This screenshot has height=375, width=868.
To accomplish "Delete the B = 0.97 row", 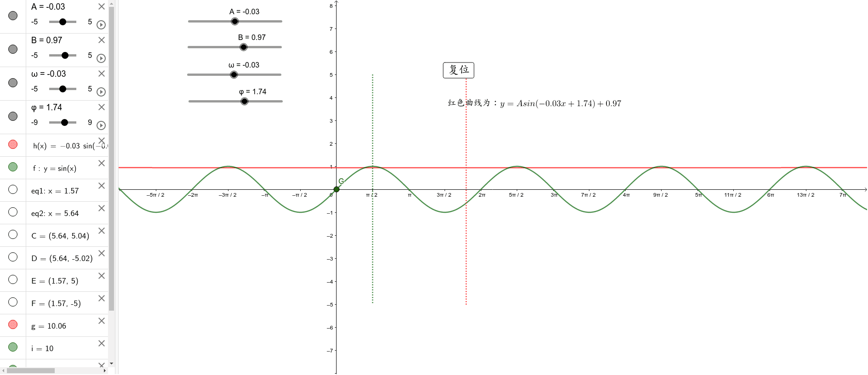I will coord(102,40).
